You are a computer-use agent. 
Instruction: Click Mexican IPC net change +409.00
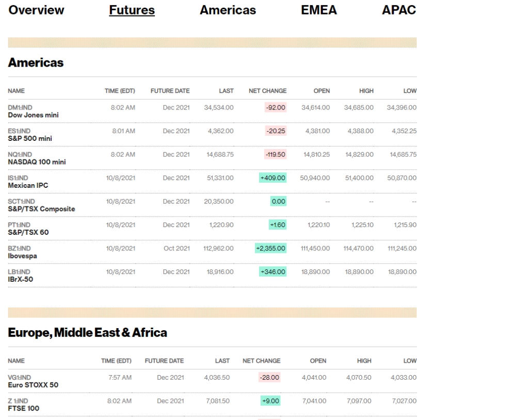(273, 178)
